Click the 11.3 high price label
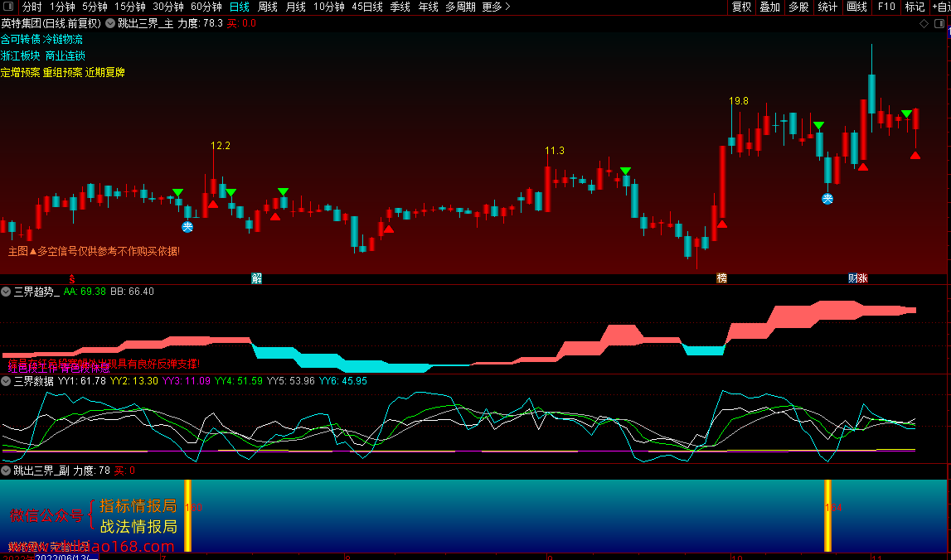 pos(555,150)
